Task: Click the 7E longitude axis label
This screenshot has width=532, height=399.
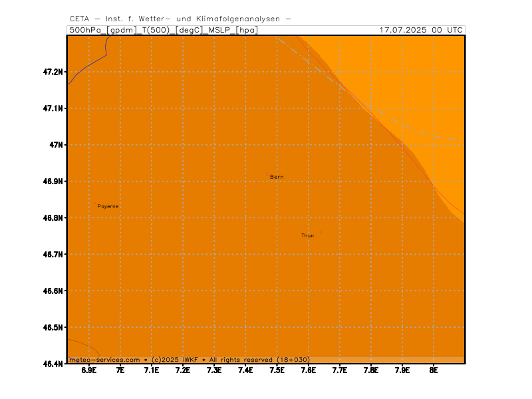Action: point(120,370)
